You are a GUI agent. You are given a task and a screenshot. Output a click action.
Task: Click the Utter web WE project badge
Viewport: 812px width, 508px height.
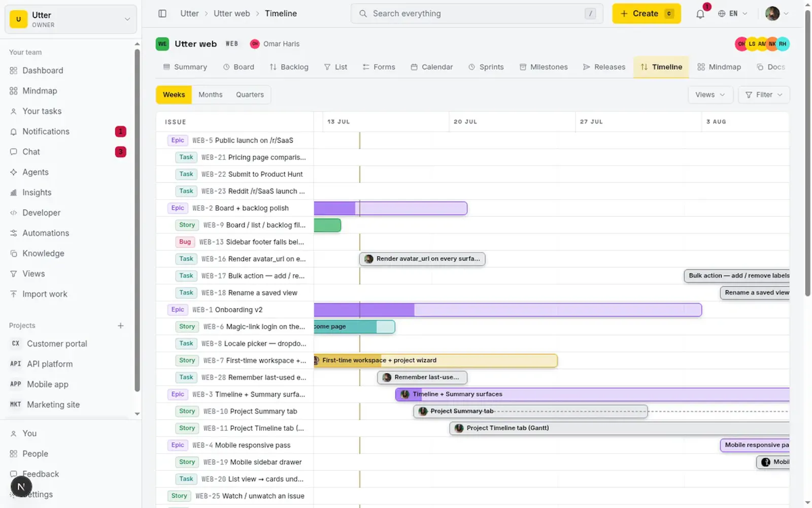pos(162,44)
